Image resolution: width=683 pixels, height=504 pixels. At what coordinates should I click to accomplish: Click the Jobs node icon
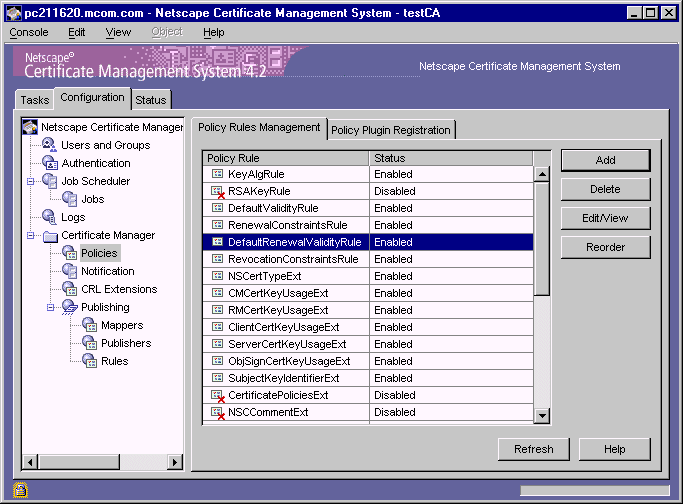click(70, 199)
